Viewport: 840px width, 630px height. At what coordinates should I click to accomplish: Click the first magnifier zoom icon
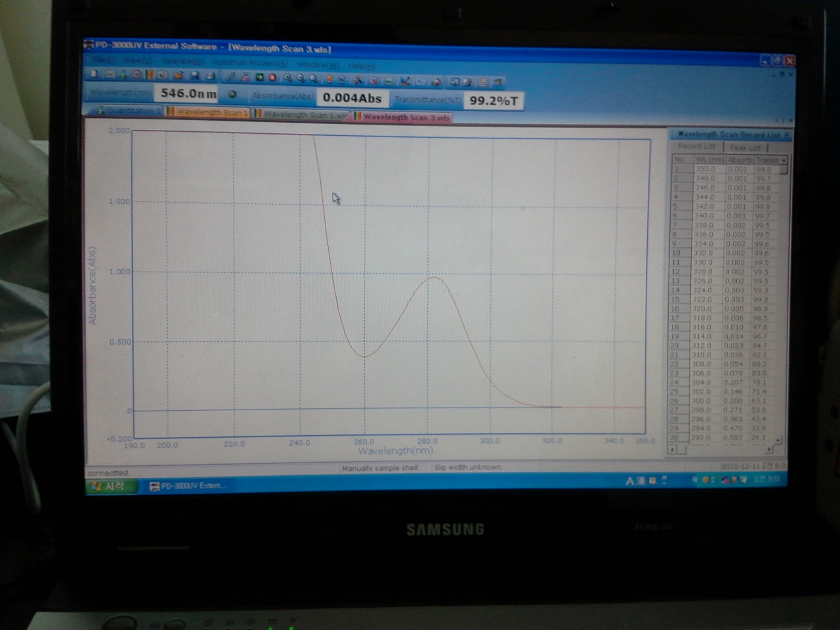click(287, 78)
